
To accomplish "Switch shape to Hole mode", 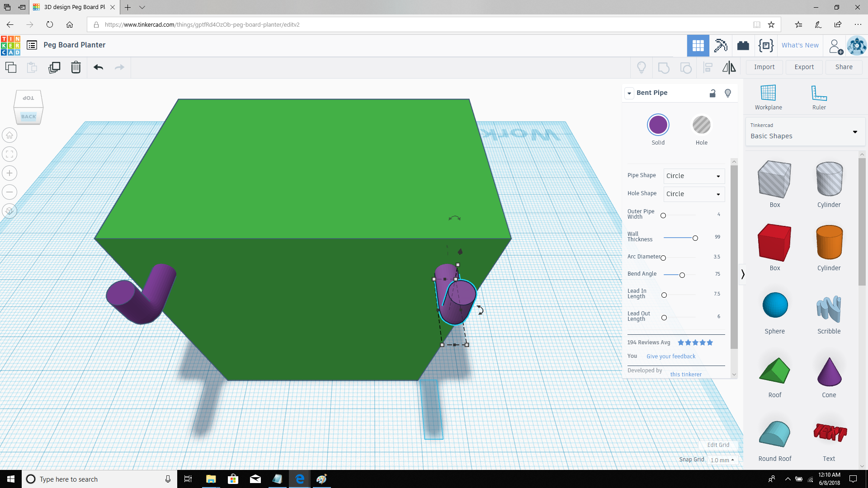I will [701, 125].
